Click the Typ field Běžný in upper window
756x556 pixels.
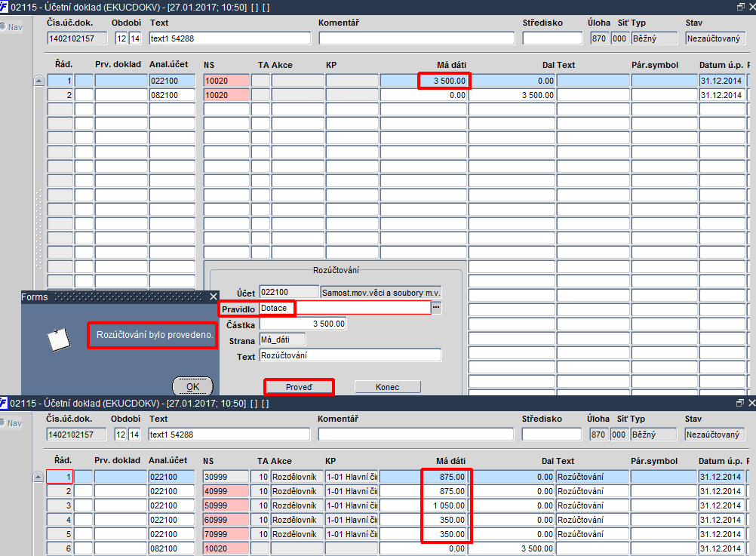(x=654, y=38)
